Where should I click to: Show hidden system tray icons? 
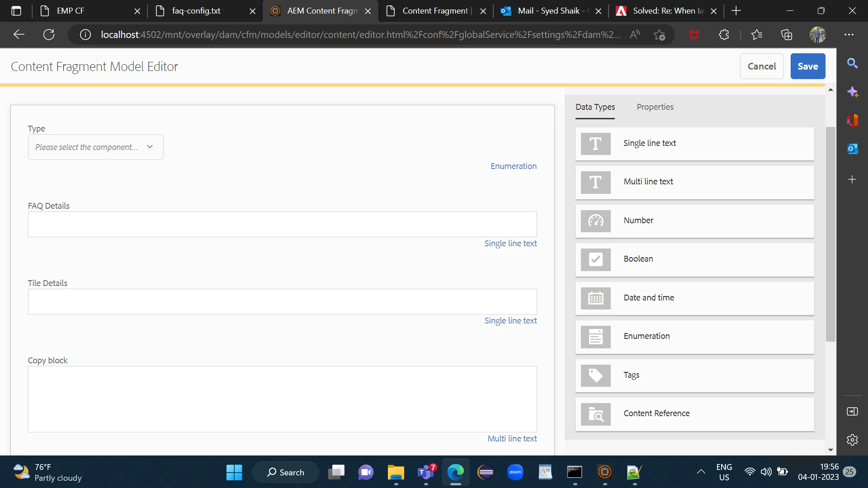(x=701, y=472)
